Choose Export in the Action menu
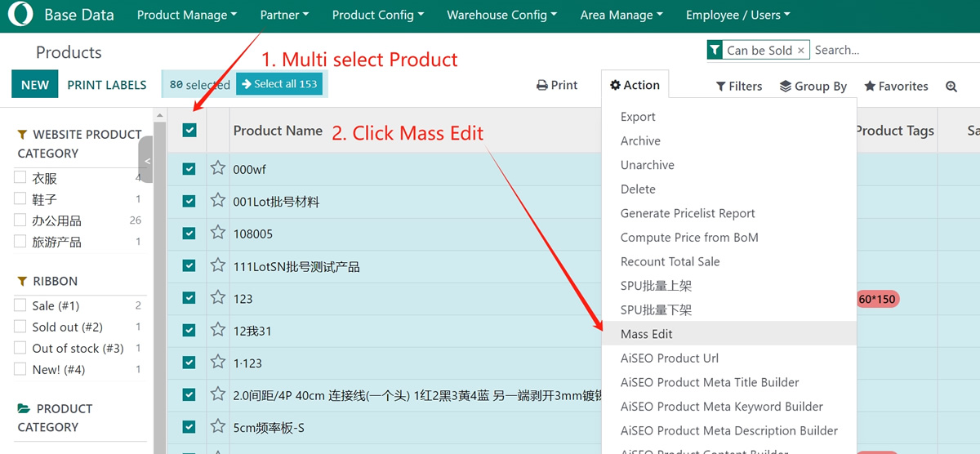Image resolution: width=980 pixels, height=454 pixels. pyautogui.click(x=638, y=117)
